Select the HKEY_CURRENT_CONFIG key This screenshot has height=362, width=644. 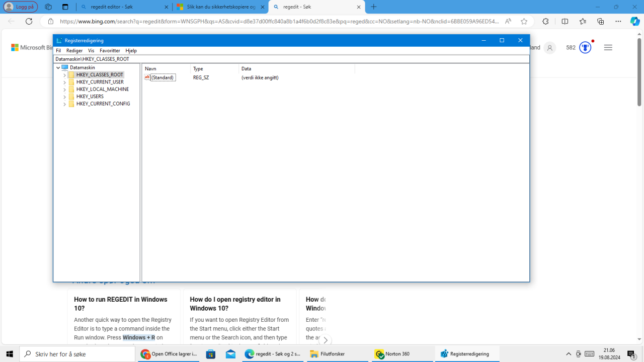[103, 104]
